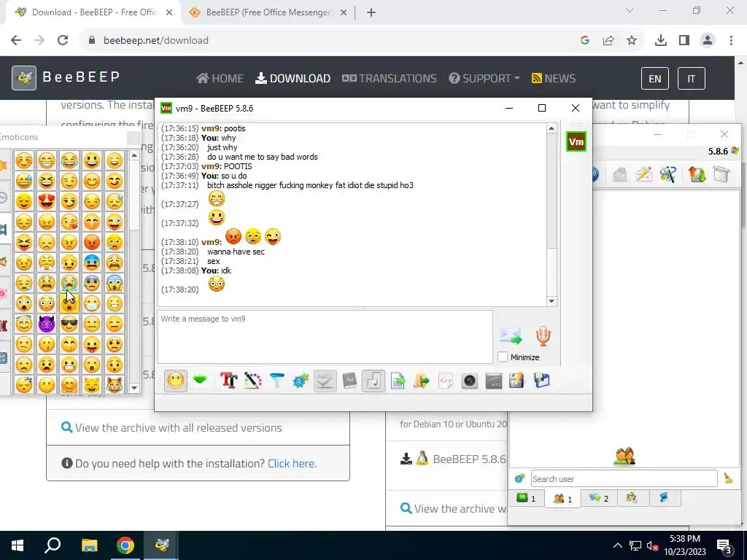The width and height of the screenshot is (747, 560).
Task: Open 'Click here' installation help link
Action: click(x=292, y=463)
